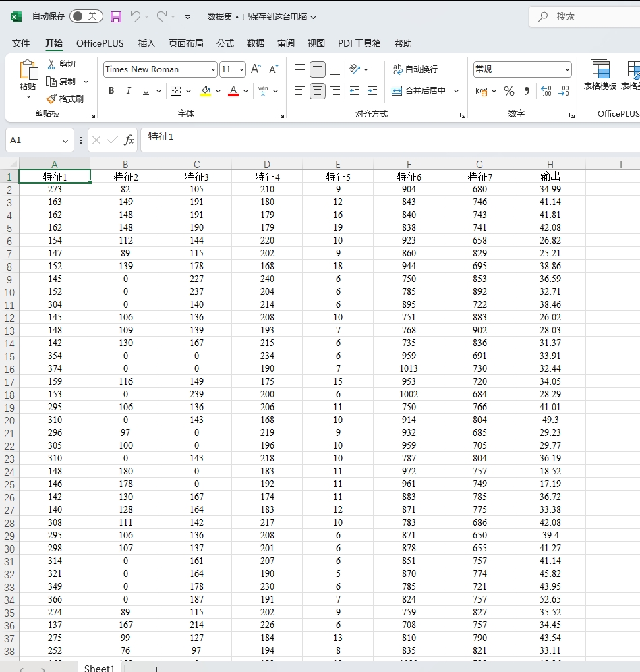
Task: Switch to the 审阅 tab
Action: [x=286, y=43]
